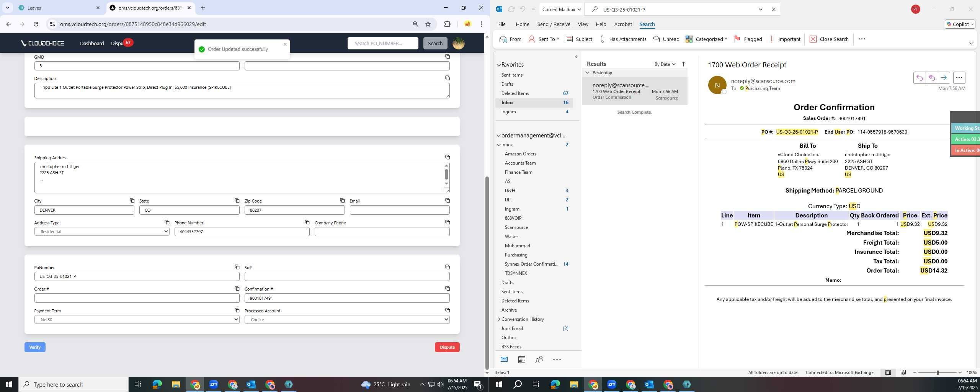Click the Search button for PO number
The image size is (980, 392).
(x=435, y=43)
